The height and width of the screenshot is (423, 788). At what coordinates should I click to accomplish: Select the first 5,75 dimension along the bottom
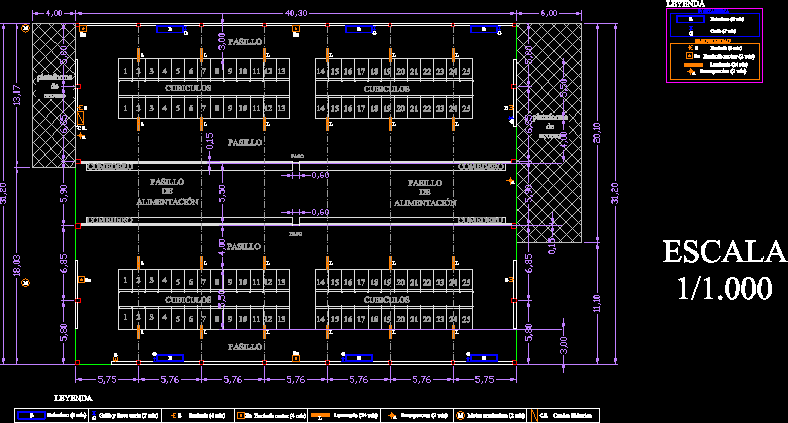(x=107, y=380)
